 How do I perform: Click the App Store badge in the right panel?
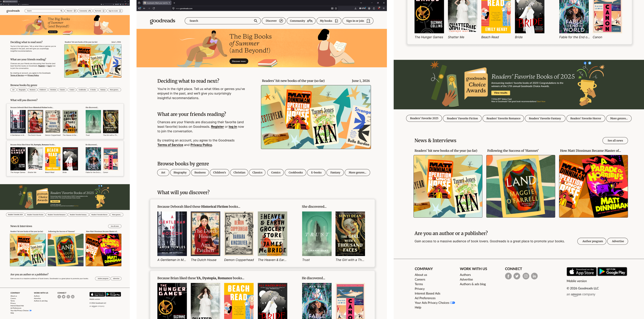tap(581, 272)
